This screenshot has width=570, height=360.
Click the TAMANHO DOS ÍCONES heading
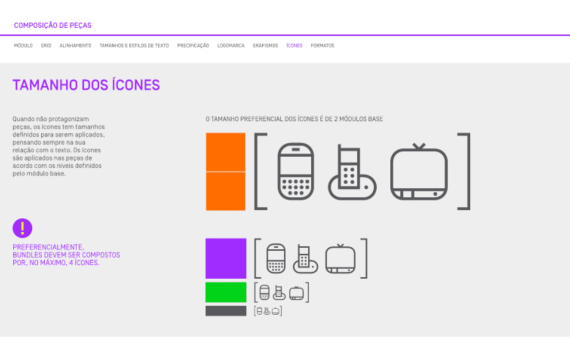[x=86, y=85]
